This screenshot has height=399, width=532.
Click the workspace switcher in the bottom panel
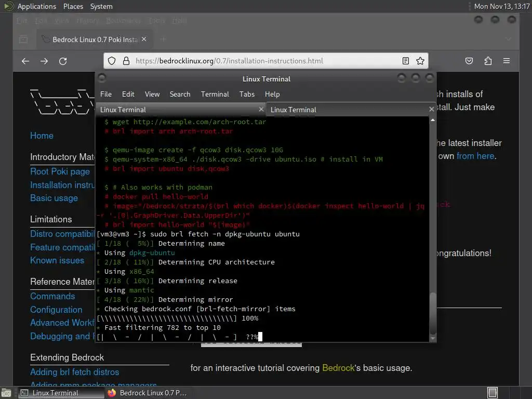tap(493, 393)
